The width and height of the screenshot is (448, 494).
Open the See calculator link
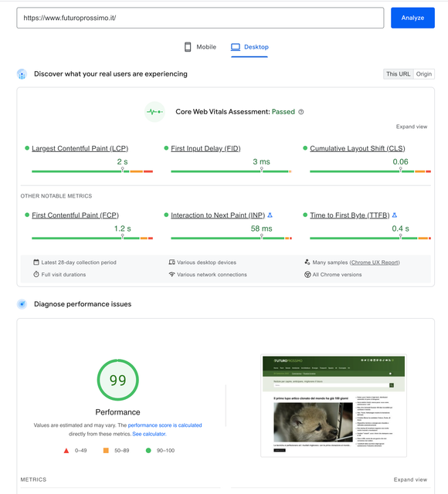pyautogui.click(x=149, y=434)
